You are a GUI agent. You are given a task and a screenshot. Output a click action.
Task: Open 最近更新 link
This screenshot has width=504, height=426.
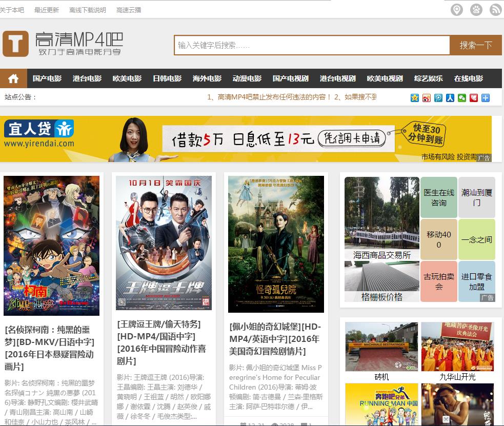pos(47,10)
